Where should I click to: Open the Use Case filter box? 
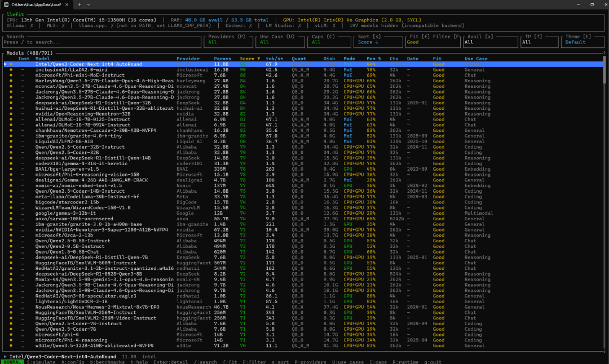(280, 42)
